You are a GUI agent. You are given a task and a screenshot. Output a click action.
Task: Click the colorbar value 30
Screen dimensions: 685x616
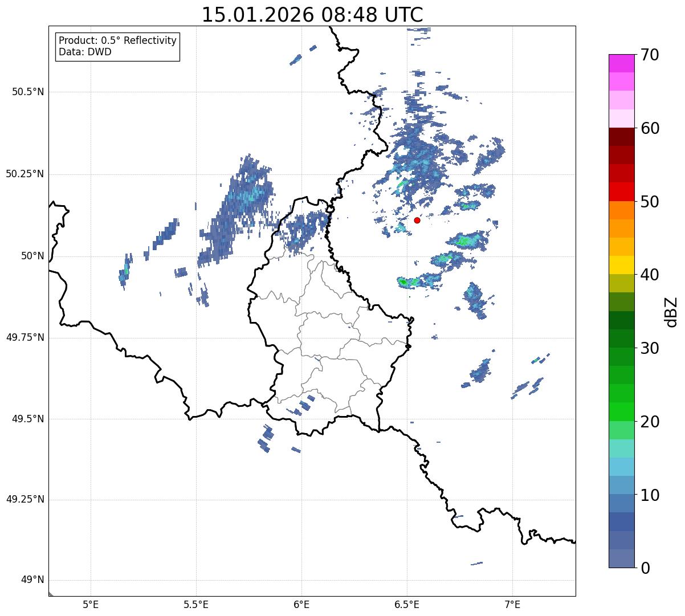pos(650,348)
